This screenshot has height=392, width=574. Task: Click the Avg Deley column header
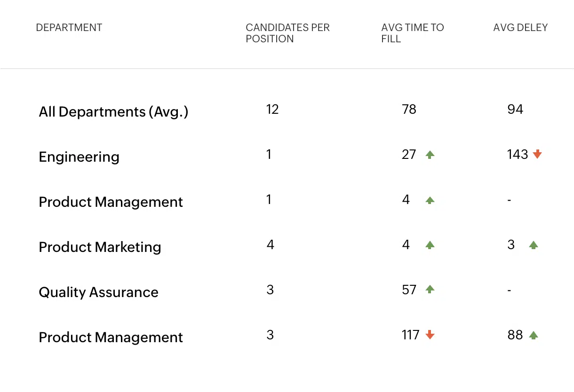(x=520, y=28)
